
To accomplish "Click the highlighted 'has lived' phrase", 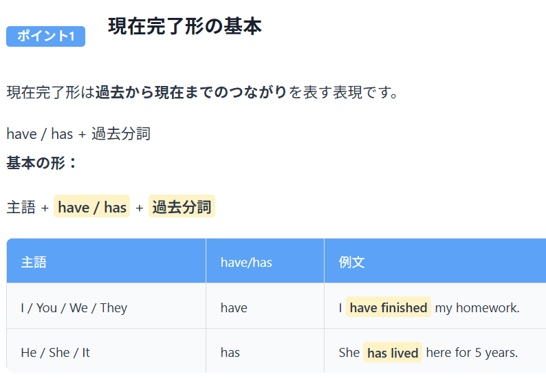I will pos(393,353).
